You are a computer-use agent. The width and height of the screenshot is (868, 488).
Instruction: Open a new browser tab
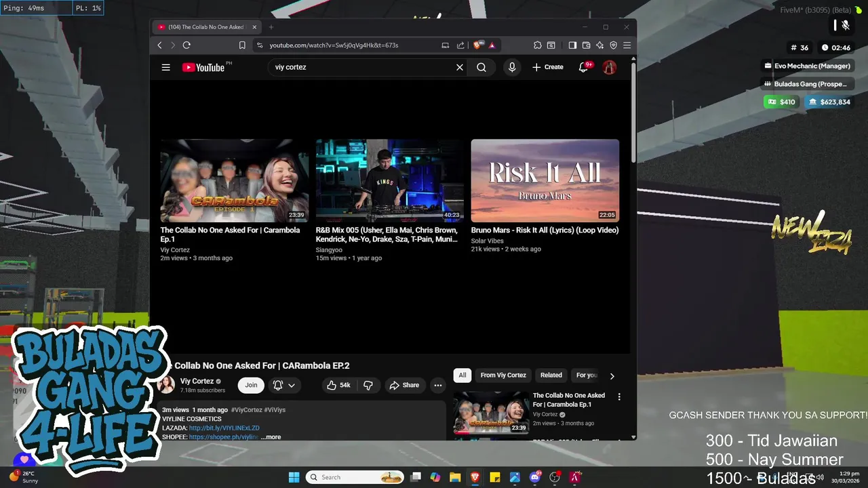point(271,27)
